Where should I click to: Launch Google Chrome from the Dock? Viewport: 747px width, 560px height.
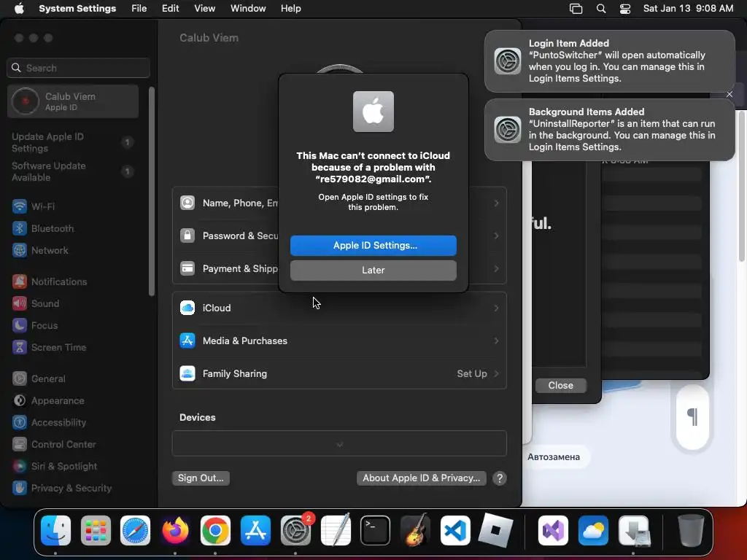click(x=215, y=531)
